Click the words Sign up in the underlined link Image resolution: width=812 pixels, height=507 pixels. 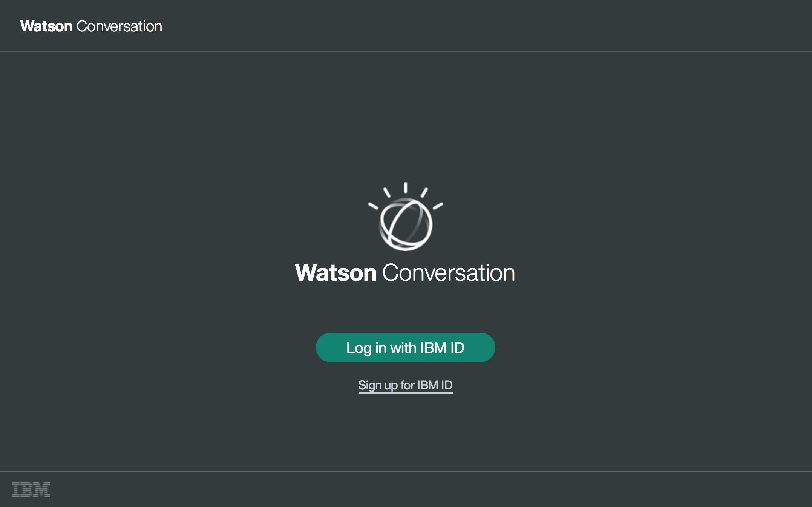click(x=378, y=385)
